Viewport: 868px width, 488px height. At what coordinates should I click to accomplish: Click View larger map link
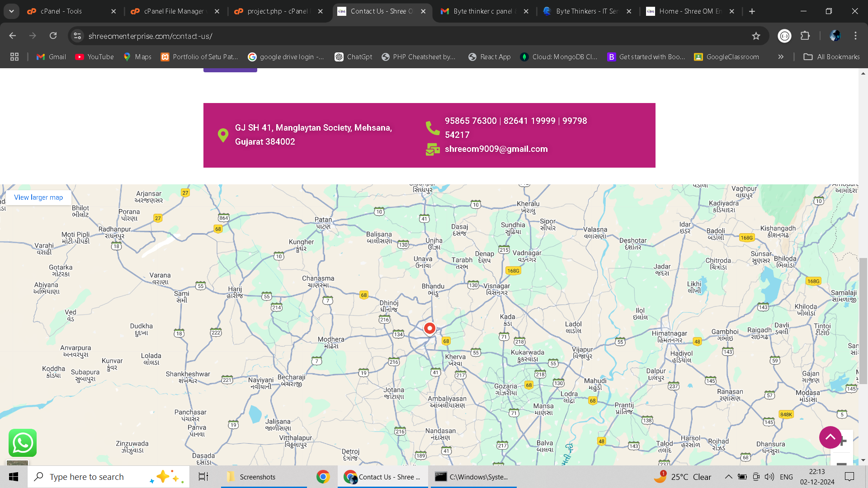pos(38,197)
